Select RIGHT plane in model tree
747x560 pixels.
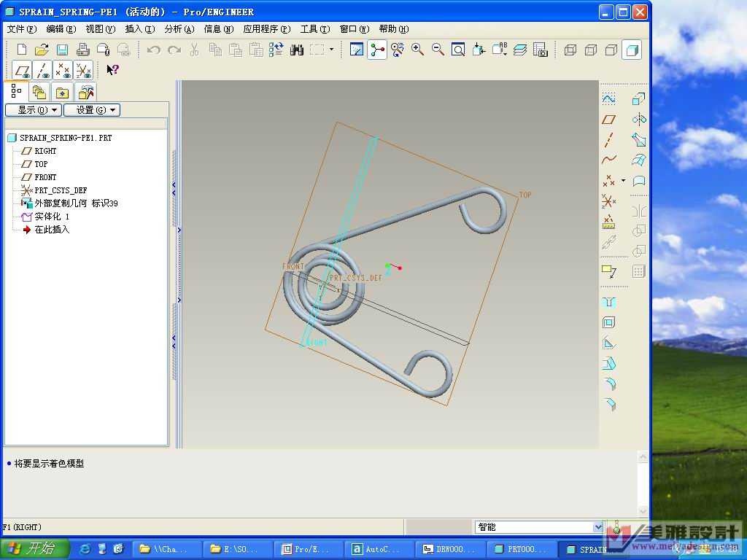coord(45,151)
